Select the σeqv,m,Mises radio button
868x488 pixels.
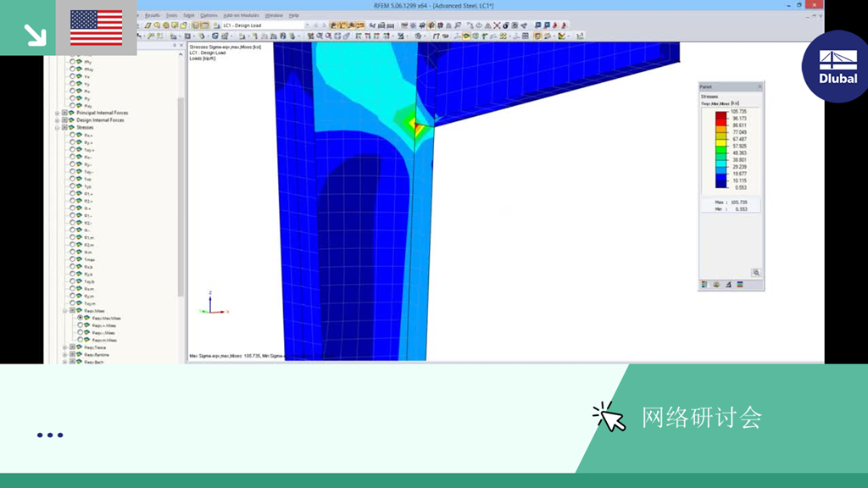tap(80, 340)
